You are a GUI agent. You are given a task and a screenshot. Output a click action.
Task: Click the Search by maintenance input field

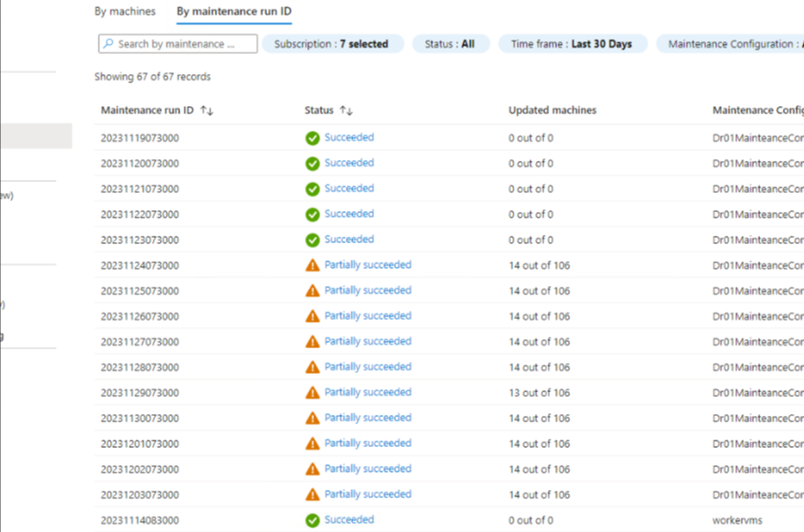(x=178, y=44)
